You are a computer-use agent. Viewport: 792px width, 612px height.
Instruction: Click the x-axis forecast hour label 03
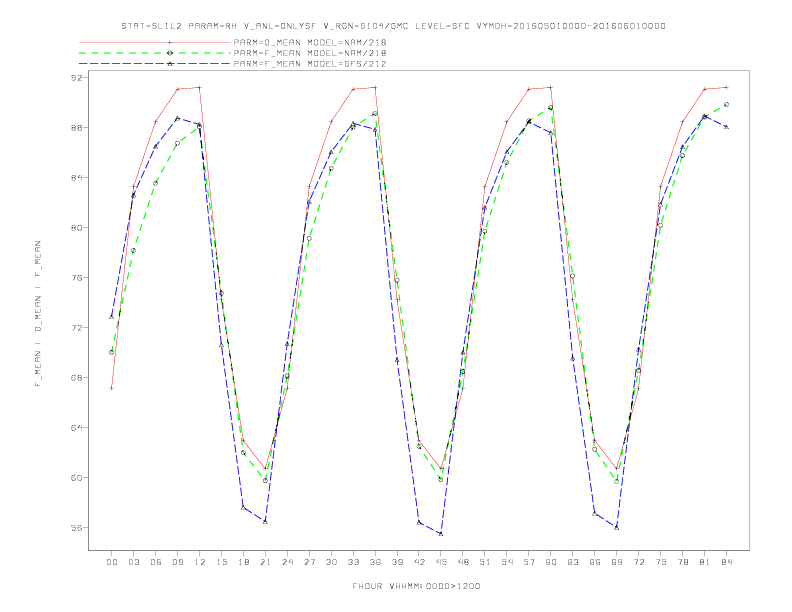click(134, 562)
